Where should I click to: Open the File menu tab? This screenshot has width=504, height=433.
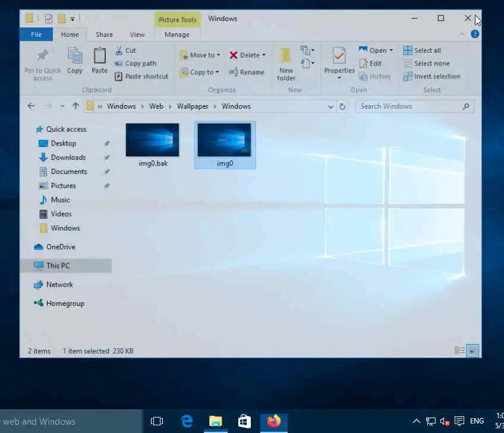(36, 34)
